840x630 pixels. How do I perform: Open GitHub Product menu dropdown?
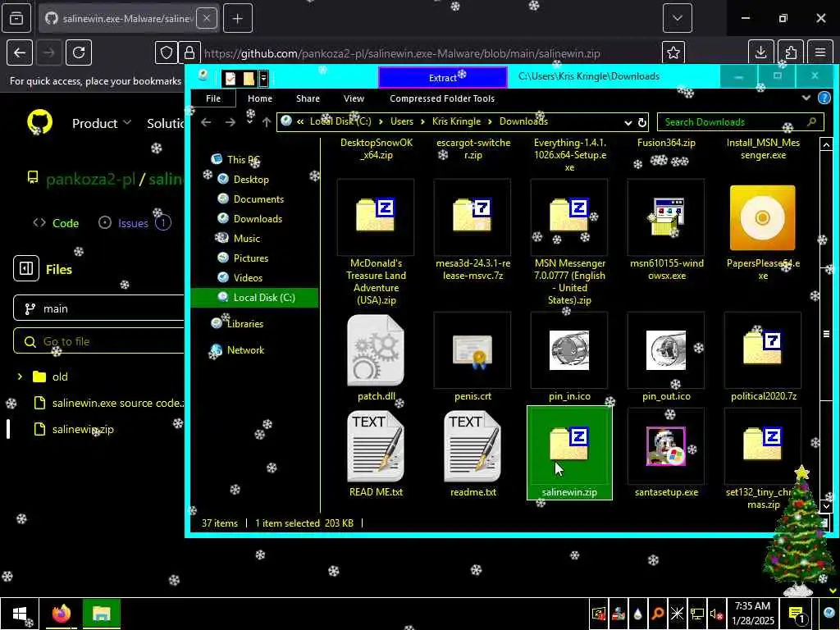[x=102, y=123]
